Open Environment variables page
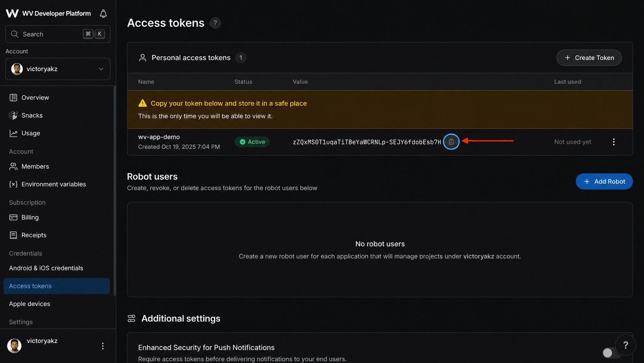The height and width of the screenshot is (363, 644). 54,184
